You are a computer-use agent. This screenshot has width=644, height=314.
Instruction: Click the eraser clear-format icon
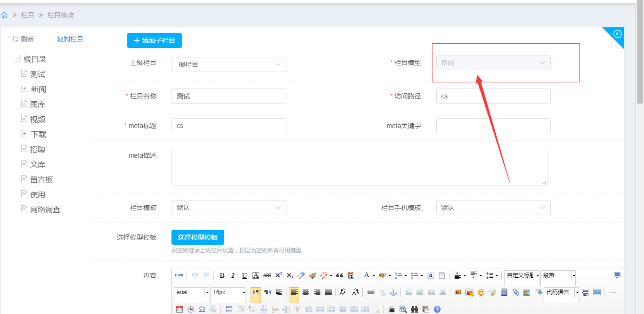[x=302, y=275]
